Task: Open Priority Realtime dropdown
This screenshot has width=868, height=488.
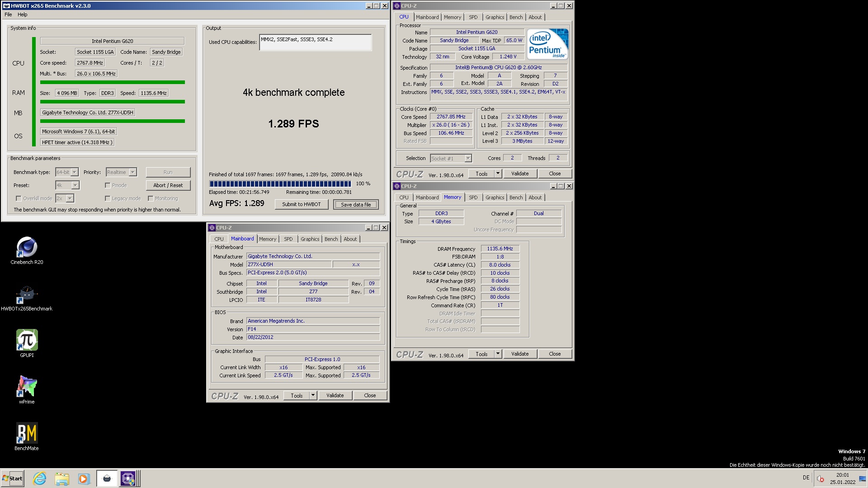Action: point(132,172)
